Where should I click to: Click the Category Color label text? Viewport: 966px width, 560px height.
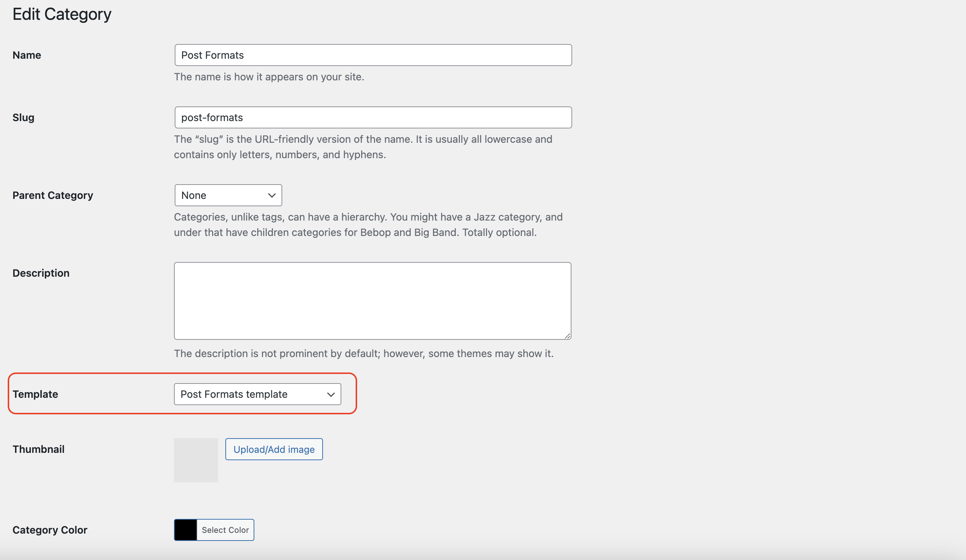pyautogui.click(x=50, y=530)
